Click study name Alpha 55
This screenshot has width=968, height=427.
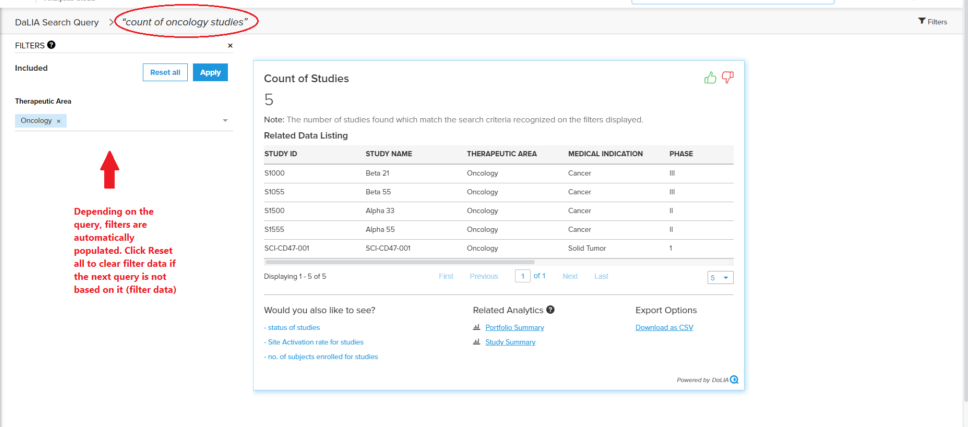coord(380,230)
